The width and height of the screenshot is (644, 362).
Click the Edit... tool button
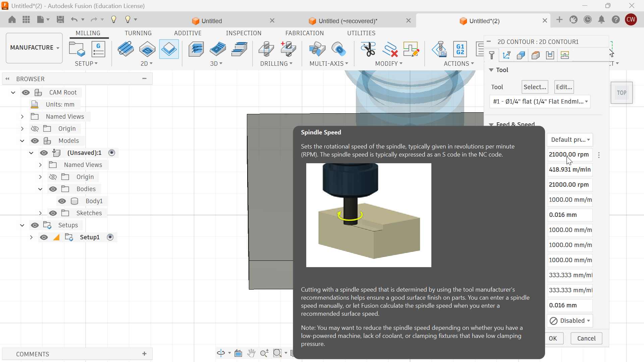click(564, 87)
